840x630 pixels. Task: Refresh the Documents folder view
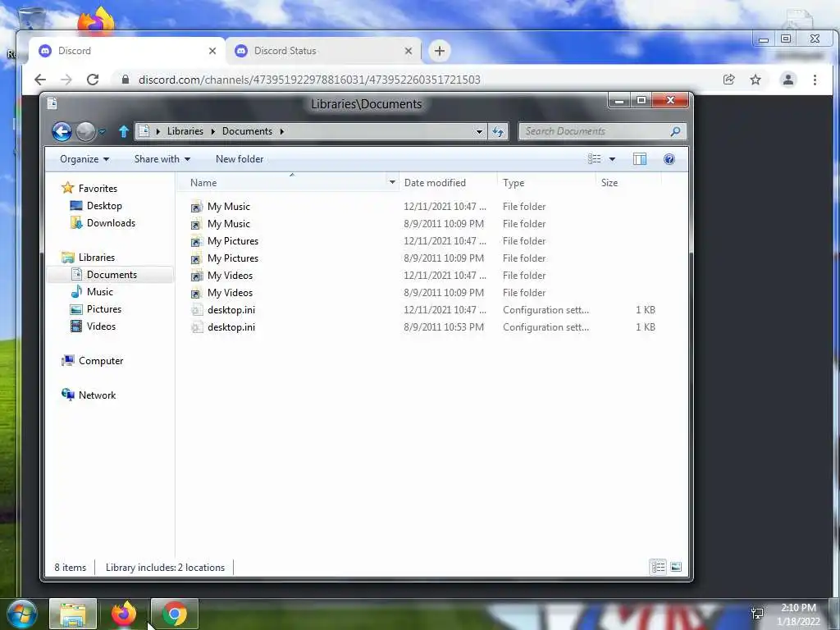pyautogui.click(x=498, y=131)
